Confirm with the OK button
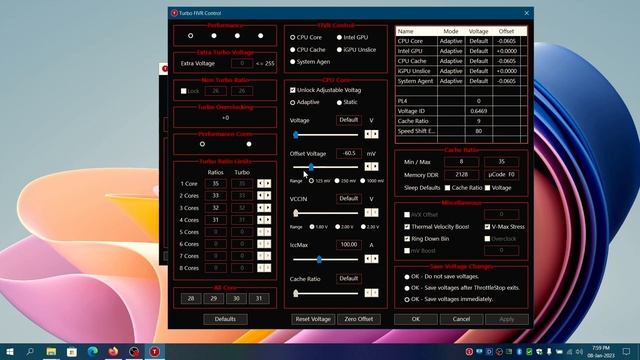Screen dimensions: 640x360 (x=416, y=319)
